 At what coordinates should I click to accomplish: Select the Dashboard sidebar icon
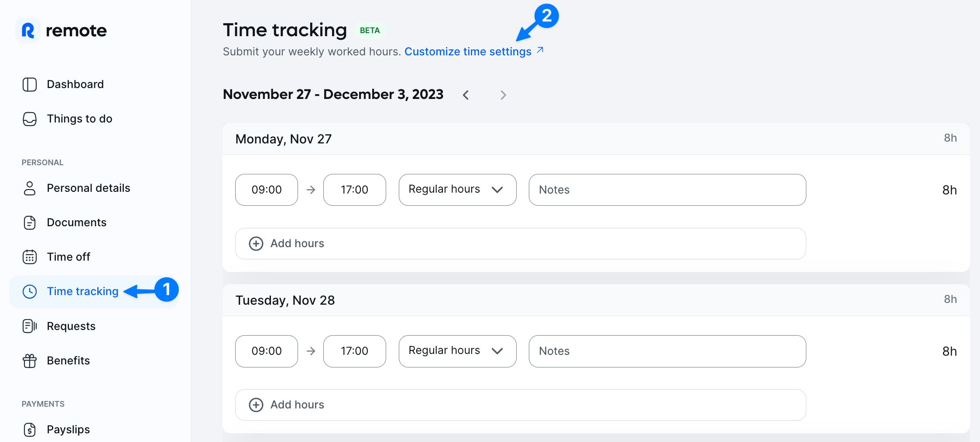pos(29,84)
